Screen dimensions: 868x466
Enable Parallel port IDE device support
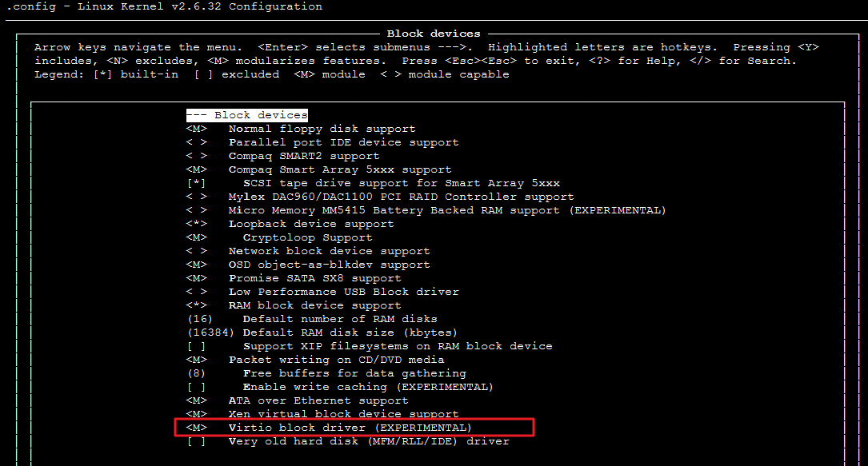pos(197,142)
